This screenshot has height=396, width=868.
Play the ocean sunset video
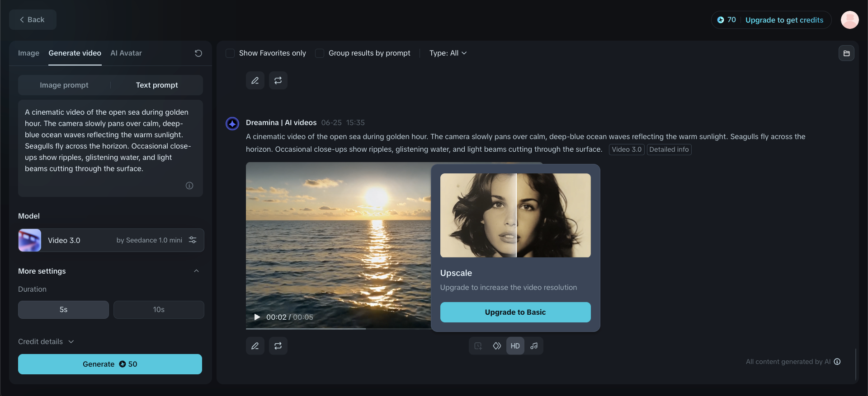257,317
